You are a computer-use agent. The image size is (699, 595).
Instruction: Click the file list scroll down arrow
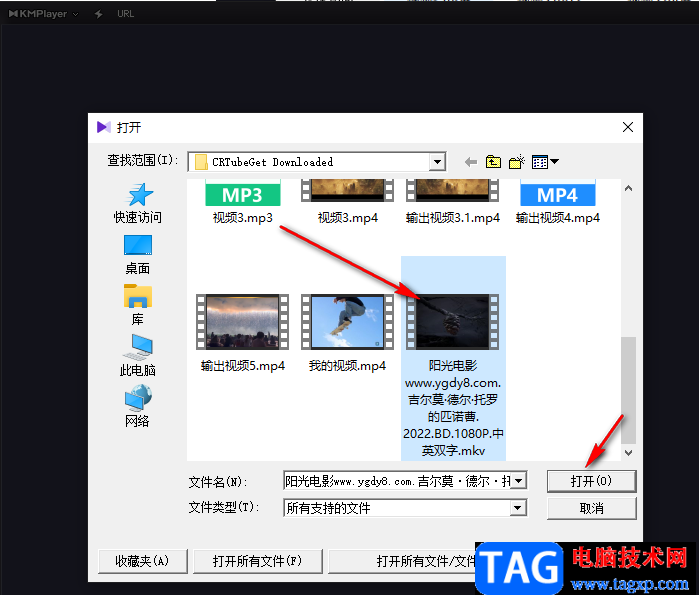pos(628,453)
